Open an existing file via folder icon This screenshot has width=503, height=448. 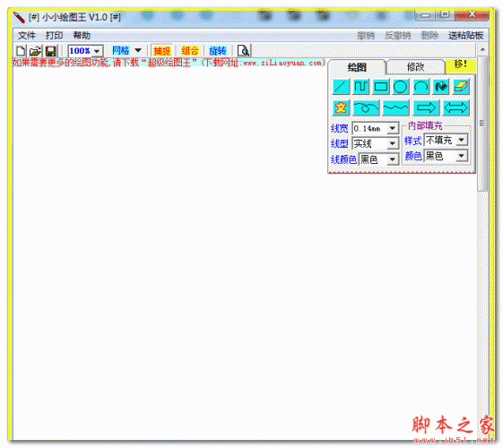tap(35, 51)
